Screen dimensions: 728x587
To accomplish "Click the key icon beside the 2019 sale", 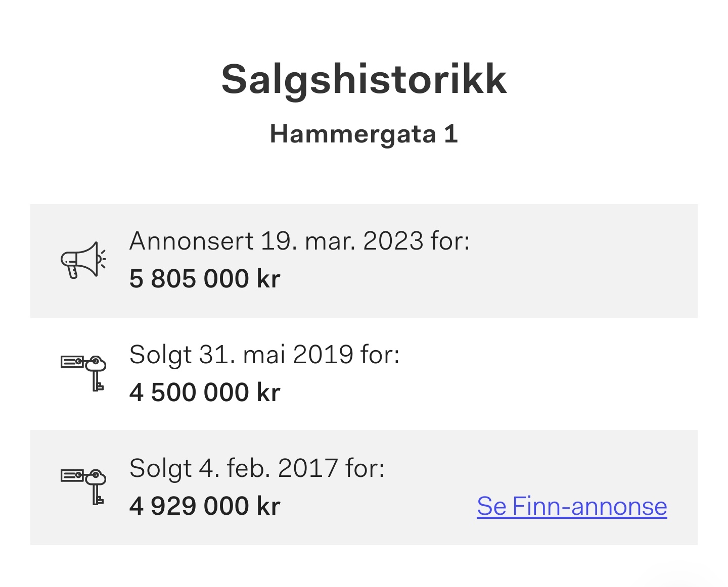I will (83, 373).
